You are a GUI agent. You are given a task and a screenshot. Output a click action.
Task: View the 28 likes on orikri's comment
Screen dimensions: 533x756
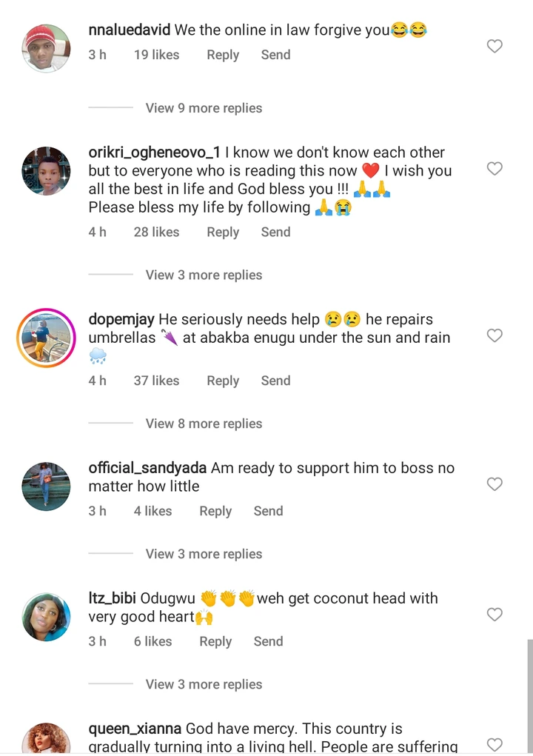pos(156,232)
